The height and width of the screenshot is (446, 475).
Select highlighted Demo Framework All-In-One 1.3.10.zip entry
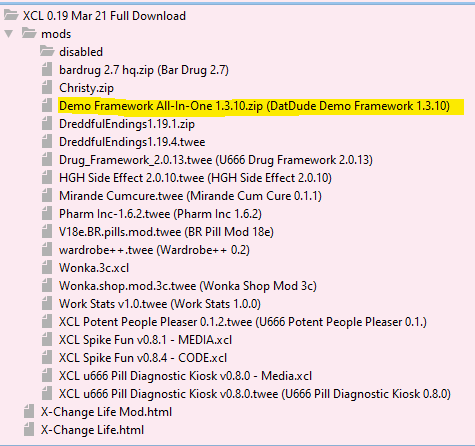click(x=254, y=106)
